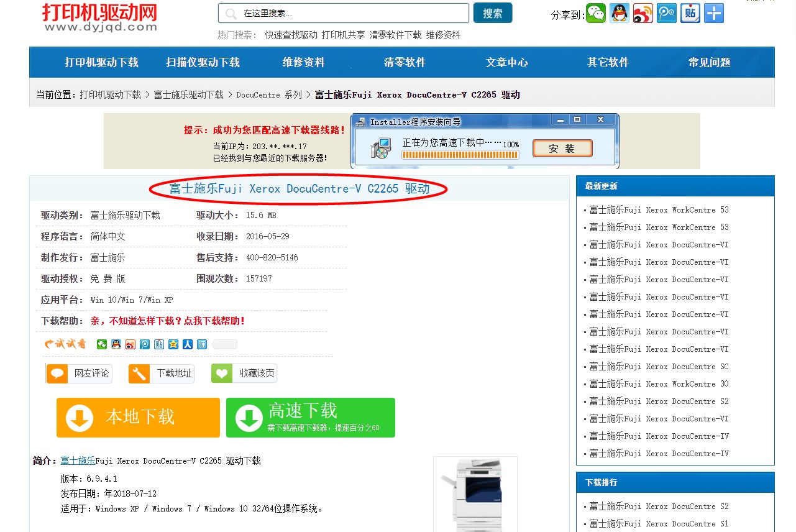
Task: Click the small WeChat icon beside 试试看
Action: pos(102,344)
